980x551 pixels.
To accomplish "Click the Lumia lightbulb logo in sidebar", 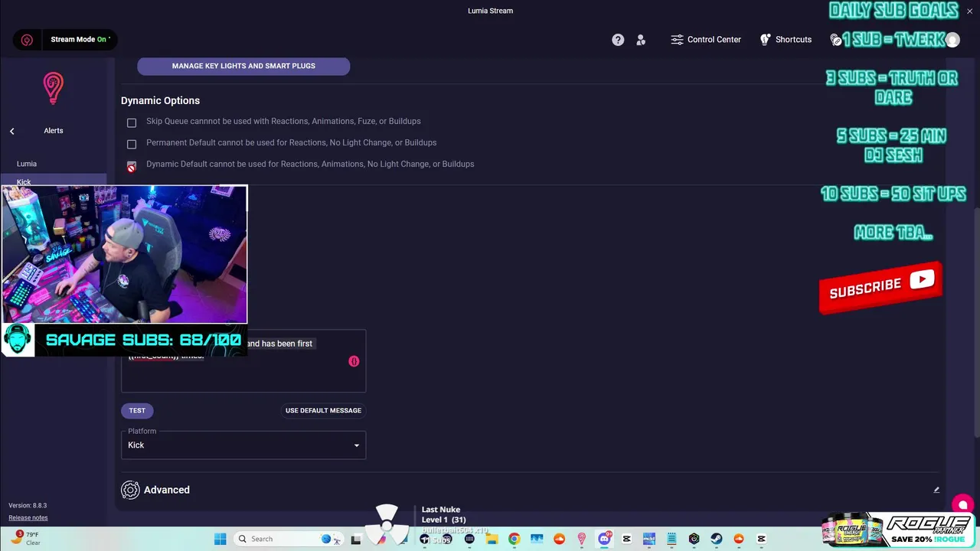I will (53, 89).
